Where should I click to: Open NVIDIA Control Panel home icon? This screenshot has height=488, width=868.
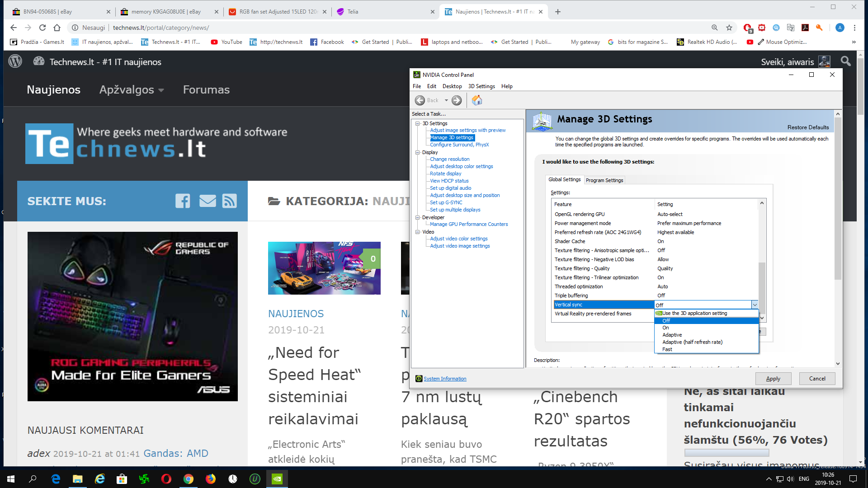[x=477, y=100]
